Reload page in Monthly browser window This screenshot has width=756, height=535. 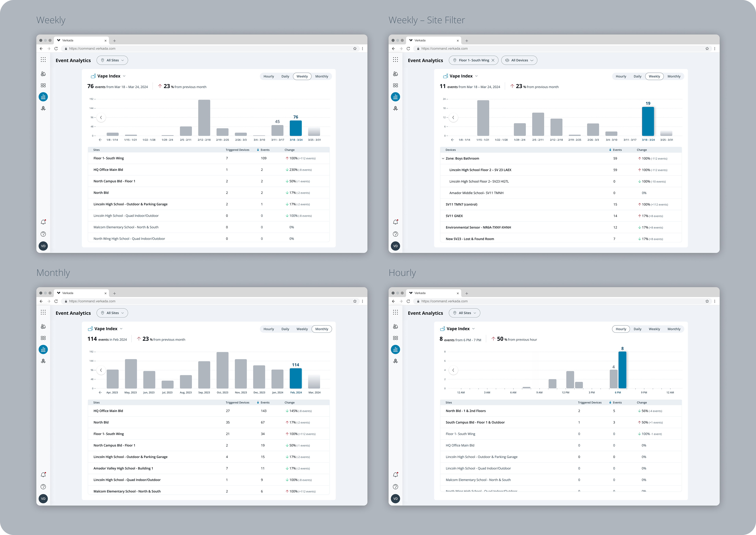56,301
